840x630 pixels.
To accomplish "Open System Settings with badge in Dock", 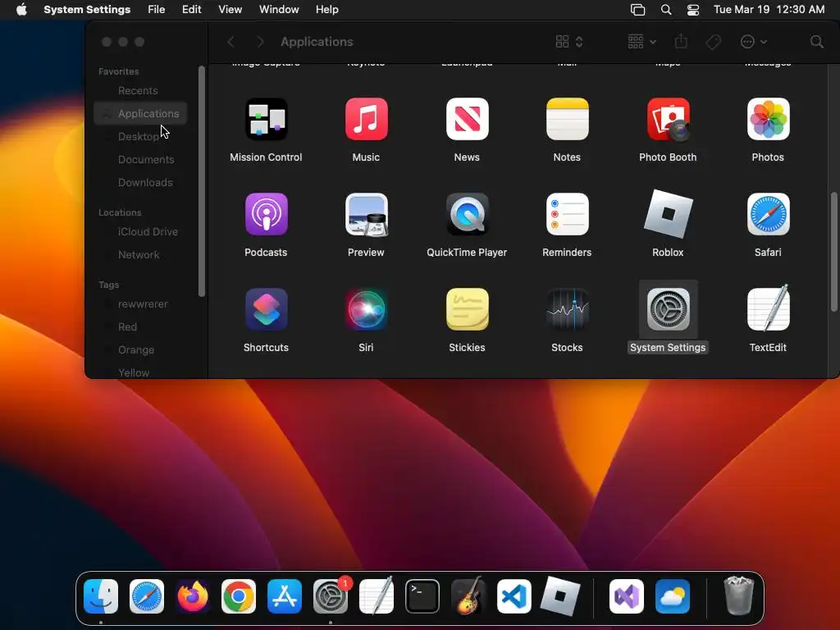I will 331,596.
